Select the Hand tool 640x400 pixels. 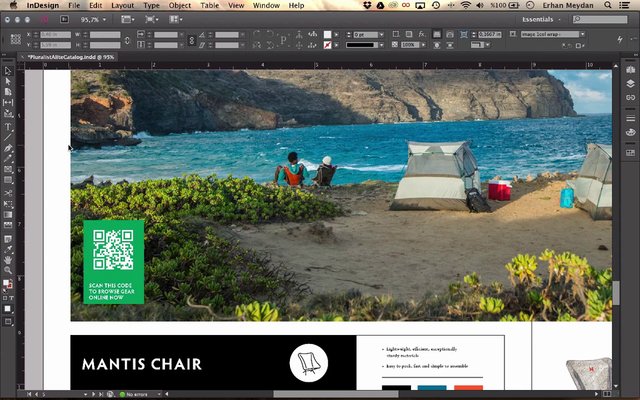point(8,260)
